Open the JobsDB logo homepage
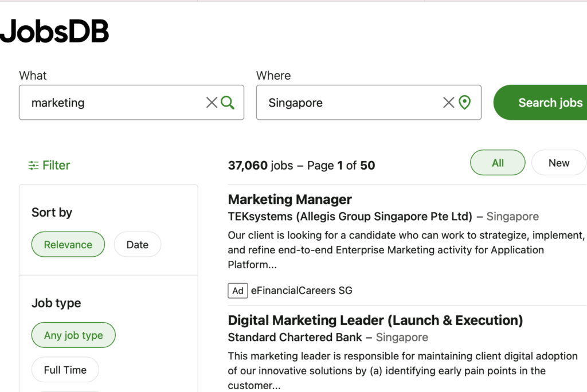Screen dimensions: 587x392 point(54,31)
